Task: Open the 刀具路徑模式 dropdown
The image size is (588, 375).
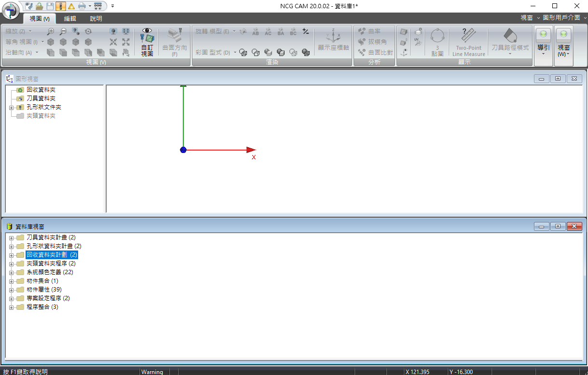Action: point(510,42)
